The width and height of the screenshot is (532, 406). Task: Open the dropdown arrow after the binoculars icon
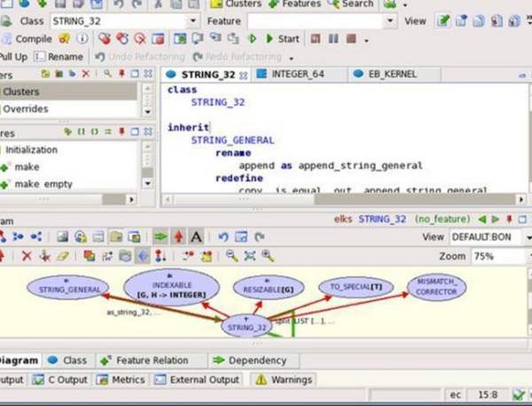click(x=405, y=5)
